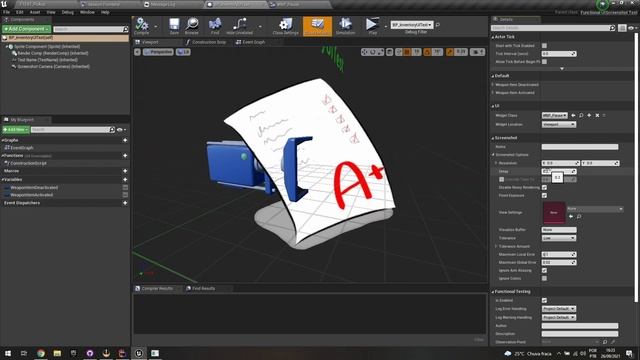Click the Perspective viewport button
640x360 pixels.
tap(158, 52)
